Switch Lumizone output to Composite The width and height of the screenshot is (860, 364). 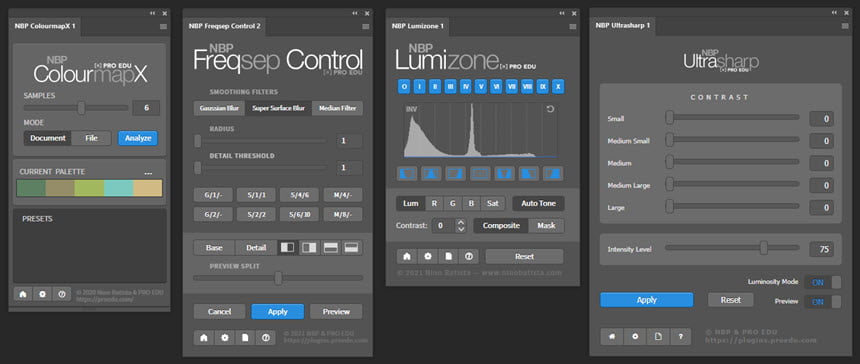(x=501, y=225)
